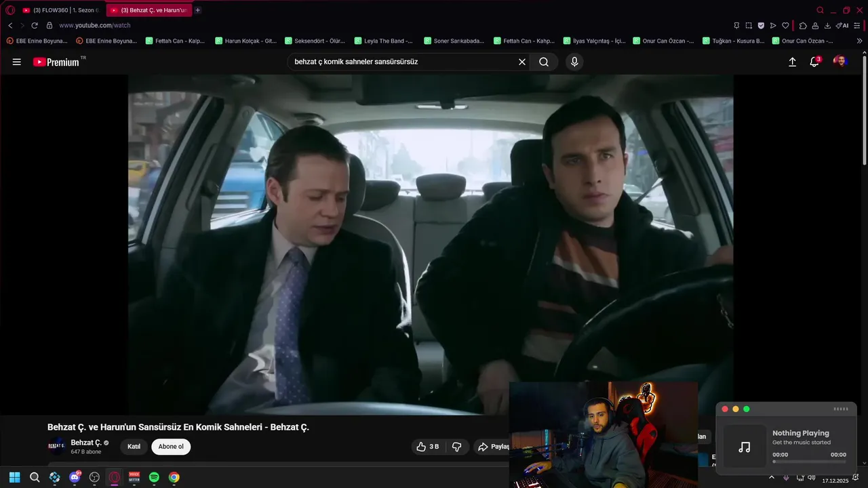Open the Opera account profile icon

[815, 25]
